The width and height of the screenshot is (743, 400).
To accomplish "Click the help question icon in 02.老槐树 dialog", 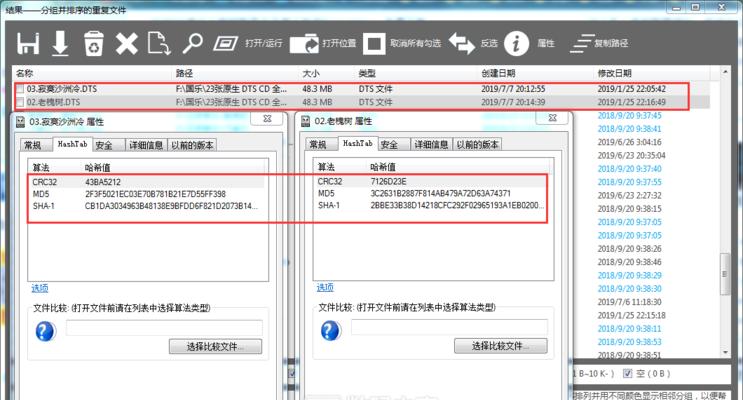I will pos(331,331).
